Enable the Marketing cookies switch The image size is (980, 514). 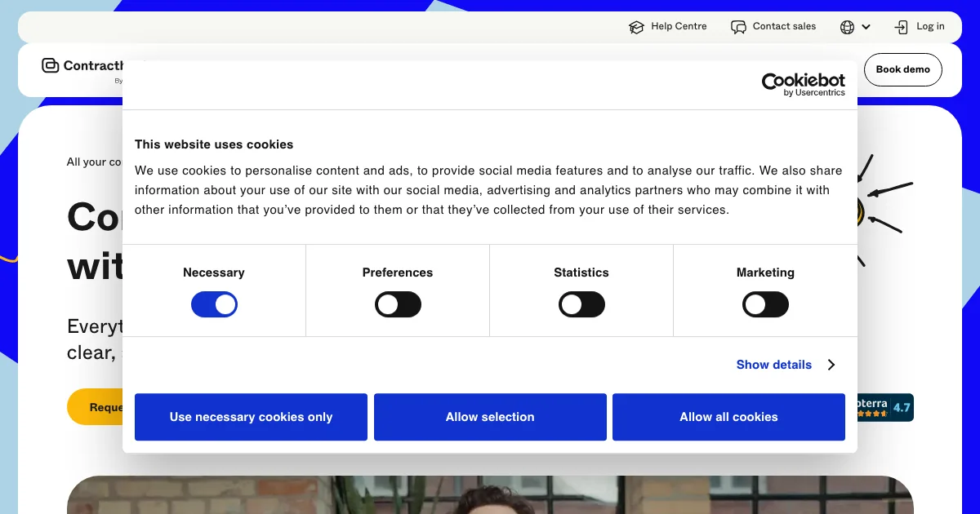(765, 305)
